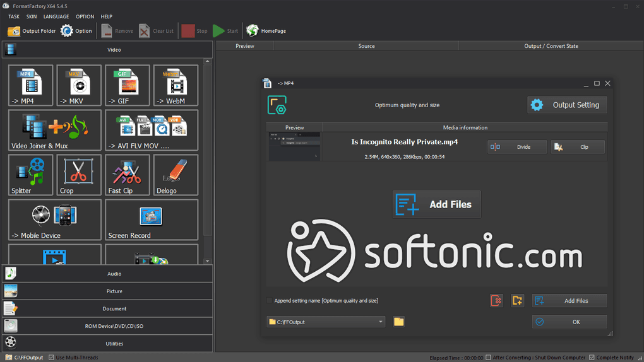The height and width of the screenshot is (362, 644).
Task: Click the video file preview thumbnail
Action: point(294,146)
